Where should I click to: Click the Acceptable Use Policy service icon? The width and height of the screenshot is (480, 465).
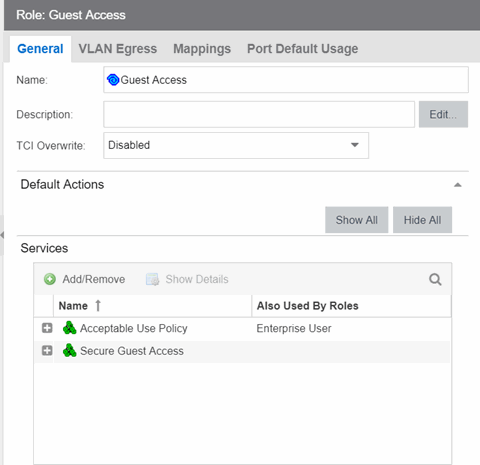69,328
